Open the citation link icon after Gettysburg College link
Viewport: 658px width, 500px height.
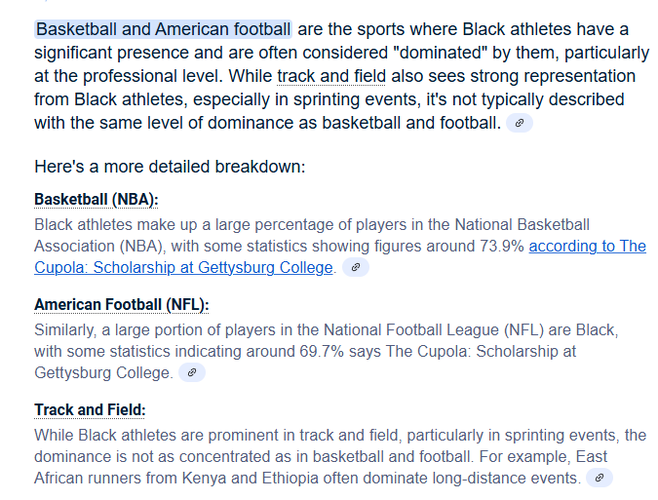coord(355,267)
